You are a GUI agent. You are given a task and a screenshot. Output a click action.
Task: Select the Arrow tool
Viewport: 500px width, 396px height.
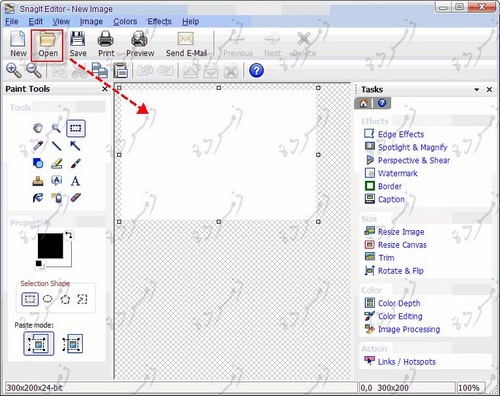tap(75, 146)
